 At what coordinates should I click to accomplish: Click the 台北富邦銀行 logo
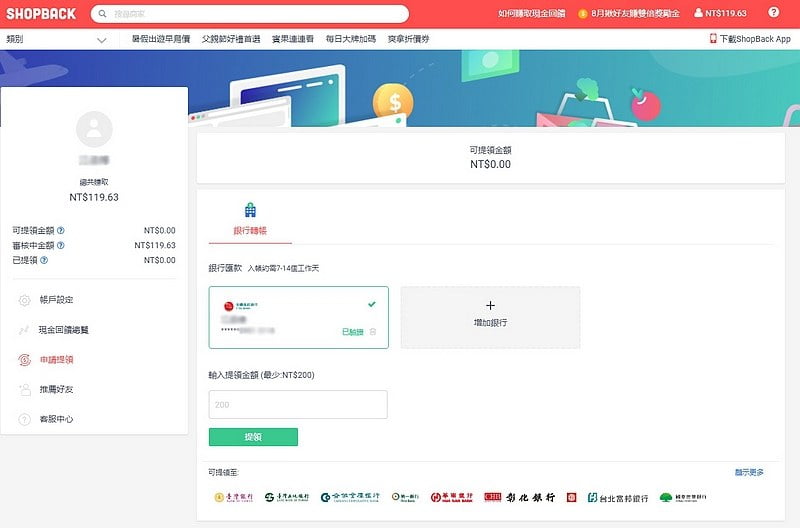coord(618,497)
